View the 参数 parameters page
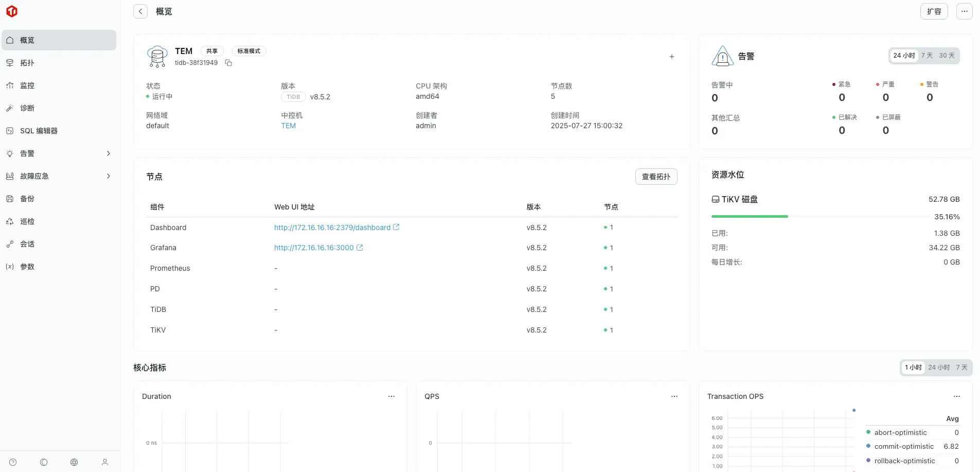The width and height of the screenshot is (980, 472). coord(28,266)
